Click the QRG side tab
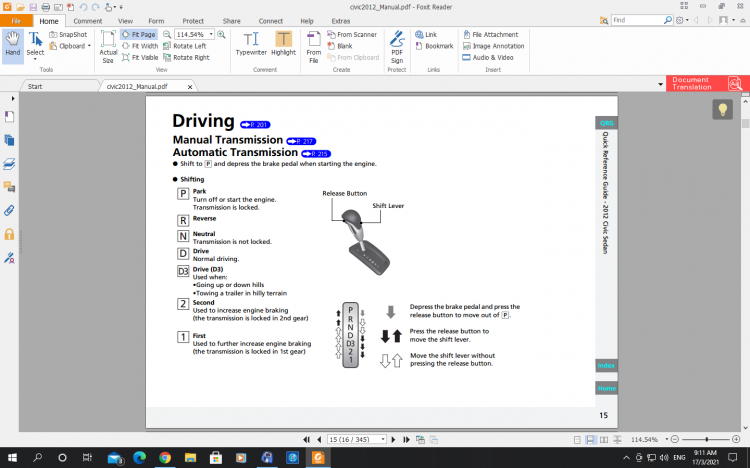 (606, 123)
